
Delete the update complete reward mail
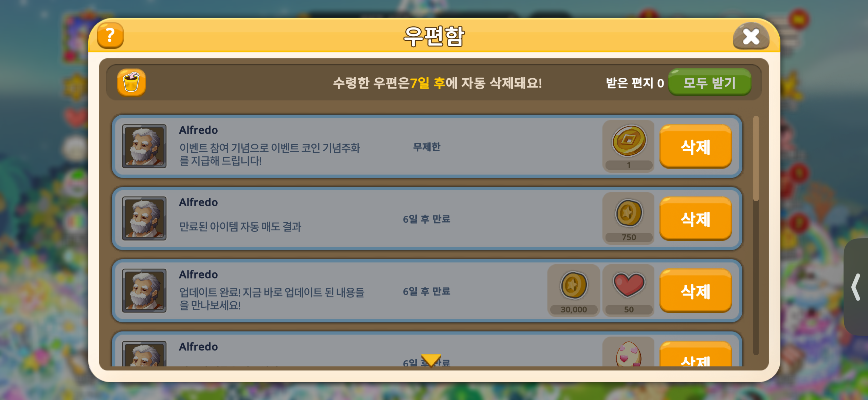[x=695, y=291]
